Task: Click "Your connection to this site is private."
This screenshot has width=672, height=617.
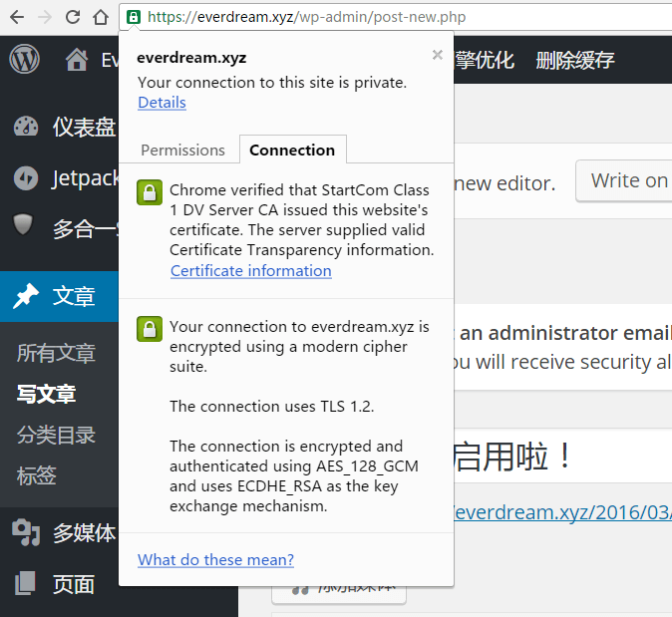Action: (272, 83)
